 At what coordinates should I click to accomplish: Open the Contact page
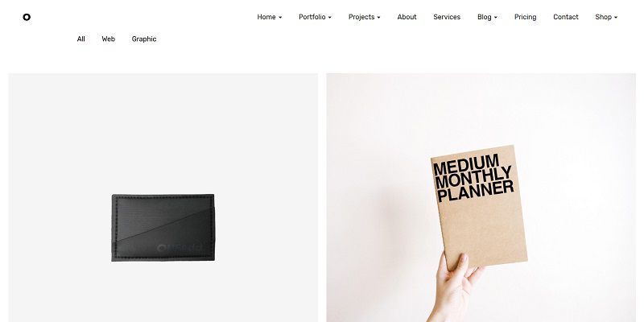tap(566, 17)
